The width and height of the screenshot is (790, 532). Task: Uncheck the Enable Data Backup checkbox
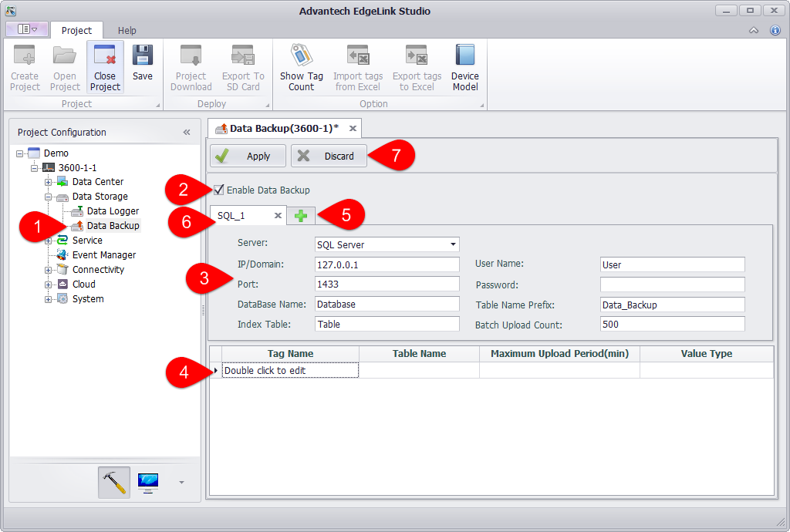point(219,190)
